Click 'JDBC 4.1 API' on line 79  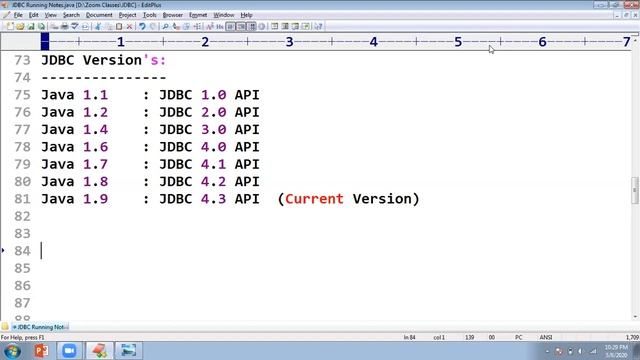pos(209,164)
